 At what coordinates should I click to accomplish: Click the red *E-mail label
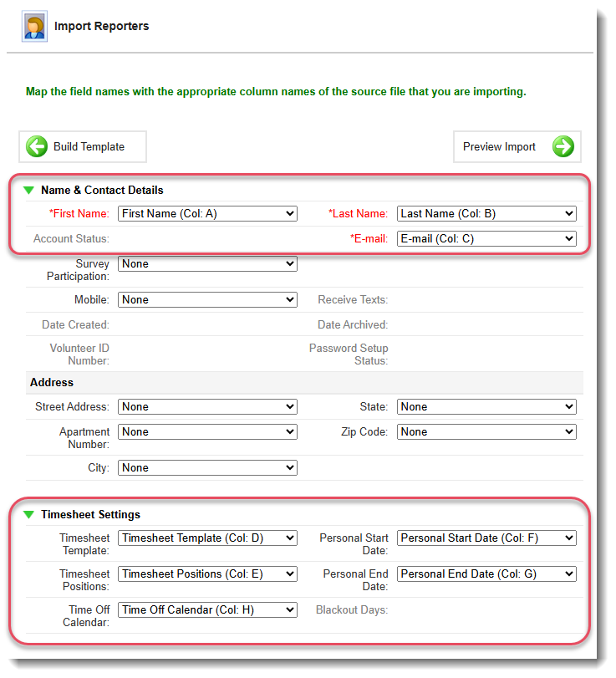pos(369,239)
